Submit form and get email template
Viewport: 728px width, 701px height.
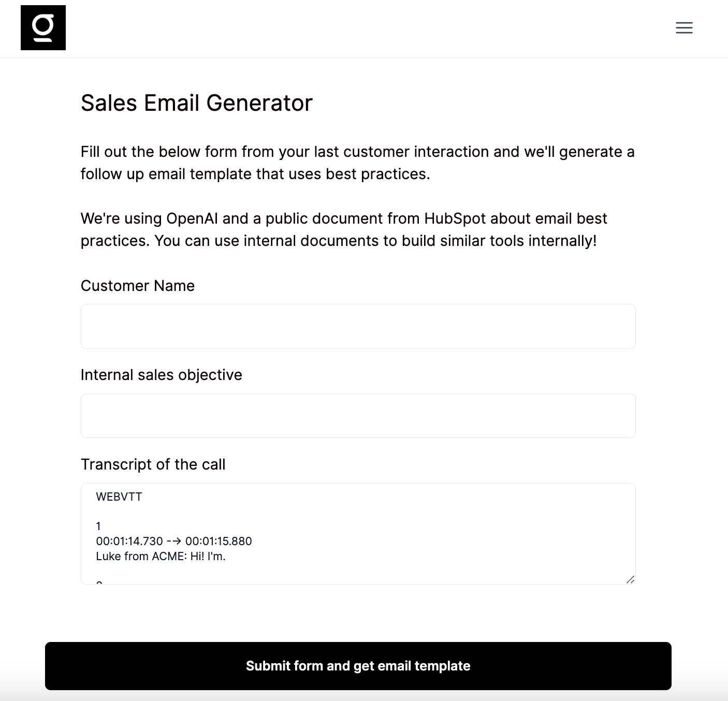pyautogui.click(x=358, y=666)
